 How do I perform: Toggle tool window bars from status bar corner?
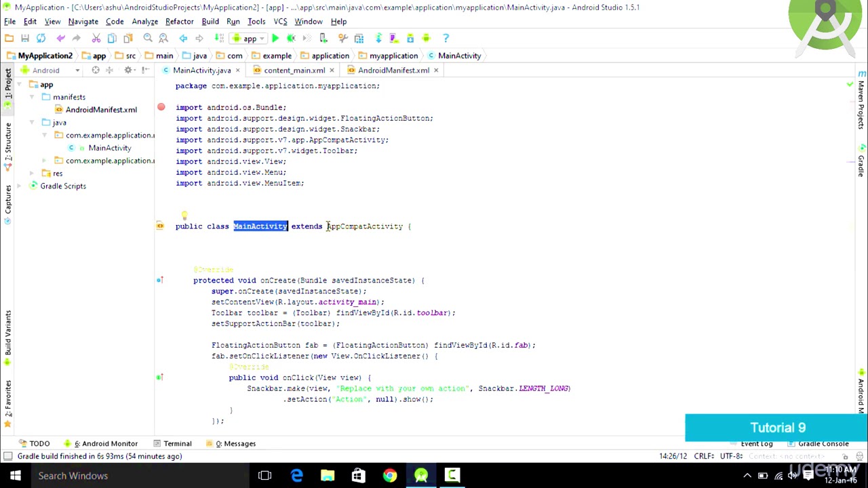[x=7, y=456]
